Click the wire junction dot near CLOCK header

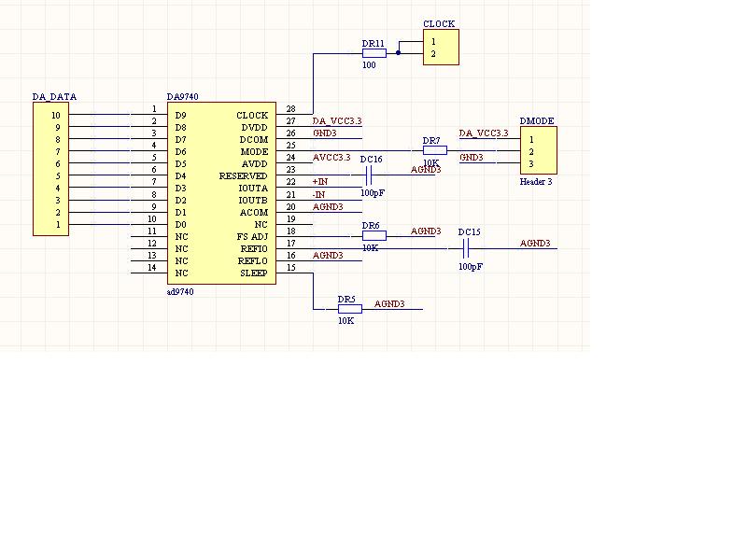(399, 53)
